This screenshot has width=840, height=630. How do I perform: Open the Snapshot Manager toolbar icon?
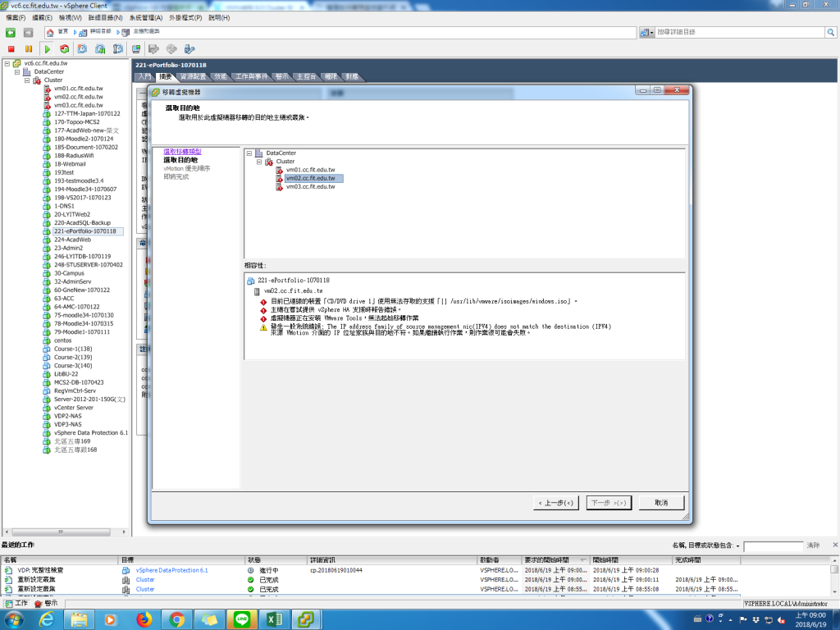(x=118, y=49)
